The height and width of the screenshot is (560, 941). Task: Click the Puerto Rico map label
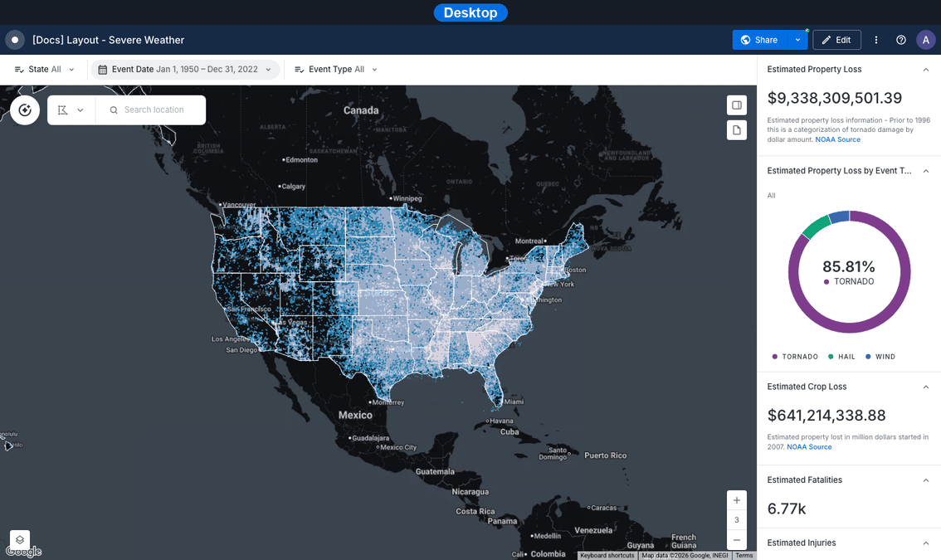[x=605, y=455]
